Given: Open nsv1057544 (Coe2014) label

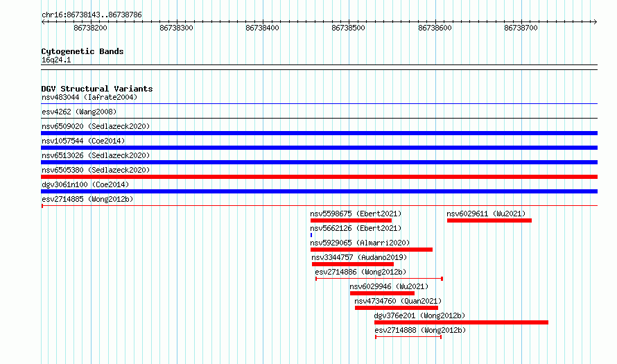Looking at the screenshot, I should point(83,141).
